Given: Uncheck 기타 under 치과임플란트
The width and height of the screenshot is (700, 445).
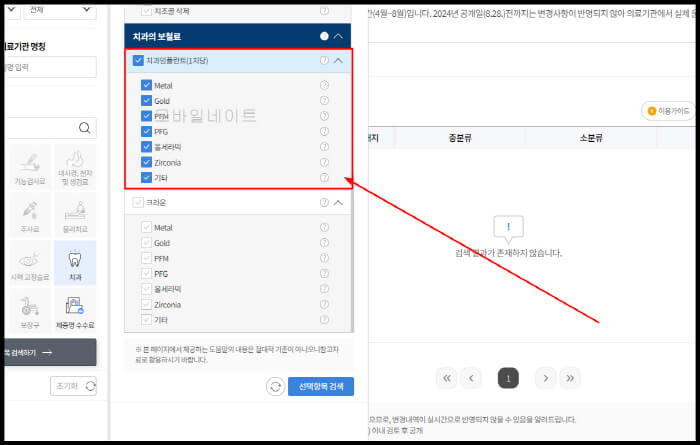Looking at the screenshot, I should pos(146,178).
